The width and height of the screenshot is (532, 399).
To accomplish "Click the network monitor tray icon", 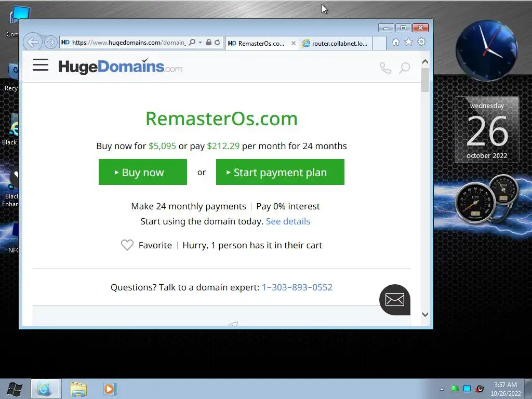I will click(467, 389).
